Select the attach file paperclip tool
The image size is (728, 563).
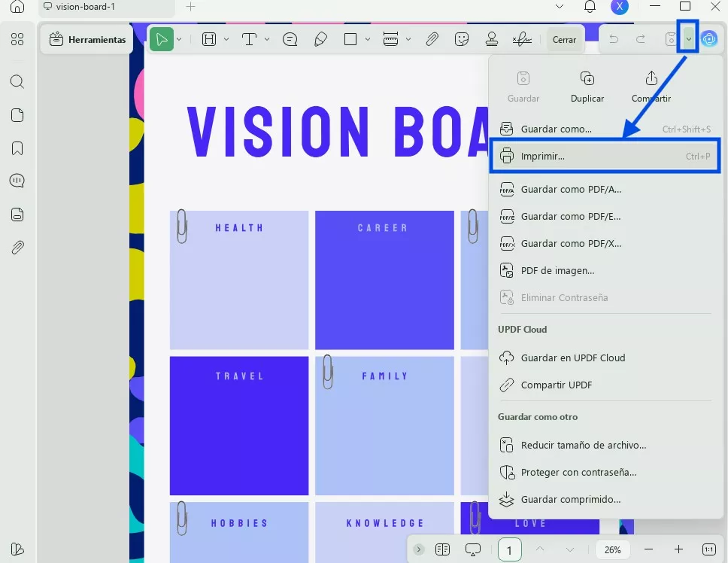pos(432,39)
